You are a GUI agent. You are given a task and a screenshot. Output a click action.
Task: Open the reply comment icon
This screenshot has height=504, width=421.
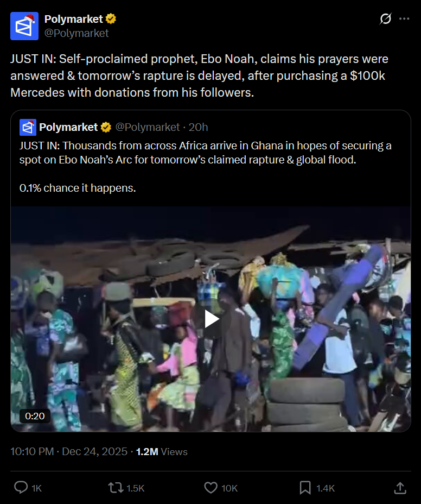(x=21, y=488)
